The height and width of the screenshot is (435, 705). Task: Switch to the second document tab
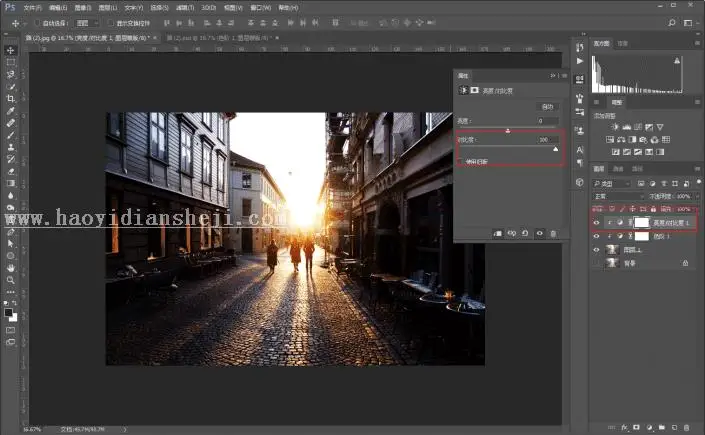(220, 38)
